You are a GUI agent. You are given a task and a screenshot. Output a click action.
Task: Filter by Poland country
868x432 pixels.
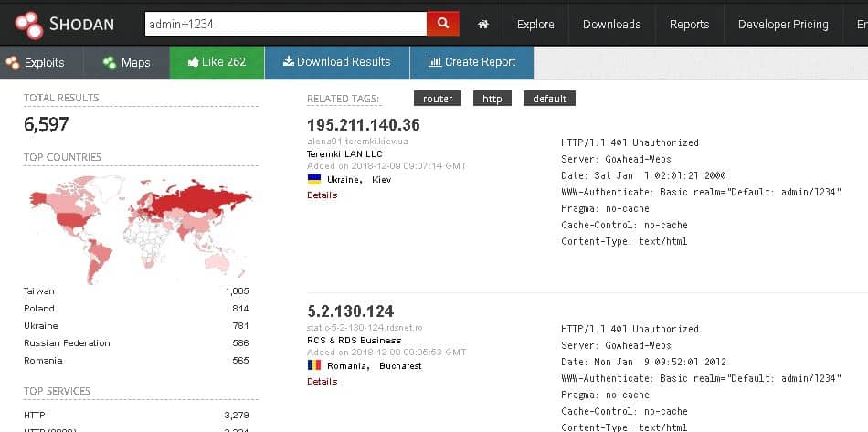(x=38, y=308)
